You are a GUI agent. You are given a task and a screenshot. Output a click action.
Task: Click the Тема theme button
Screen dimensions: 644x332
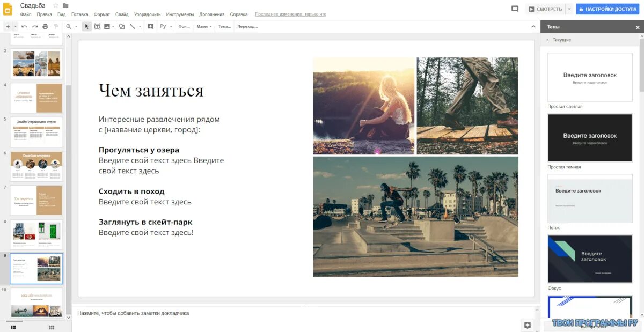[224, 26]
